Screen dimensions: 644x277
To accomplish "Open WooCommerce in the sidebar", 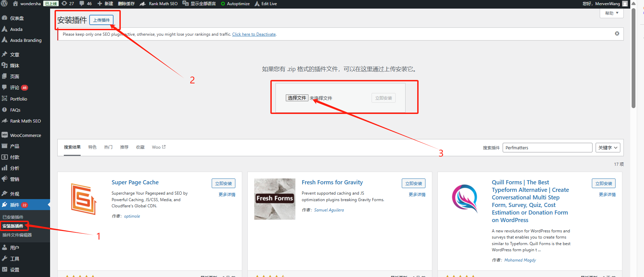I will click(x=25, y=135).
